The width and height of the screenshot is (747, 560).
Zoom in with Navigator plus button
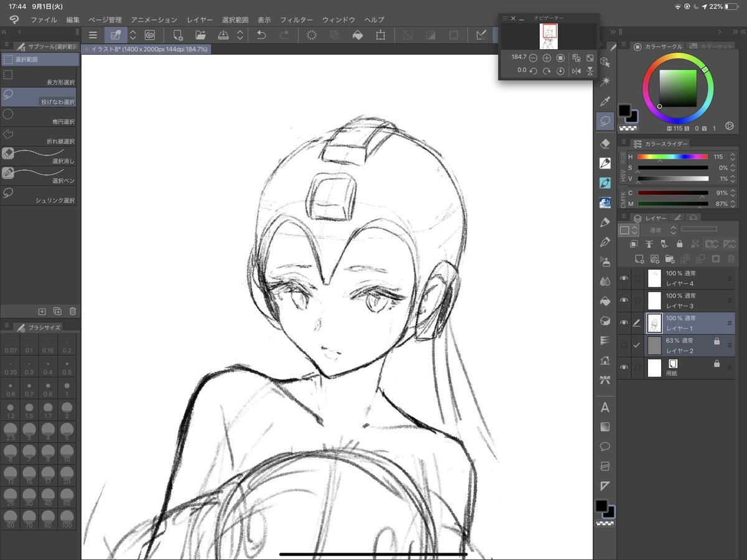pos(547,57)
